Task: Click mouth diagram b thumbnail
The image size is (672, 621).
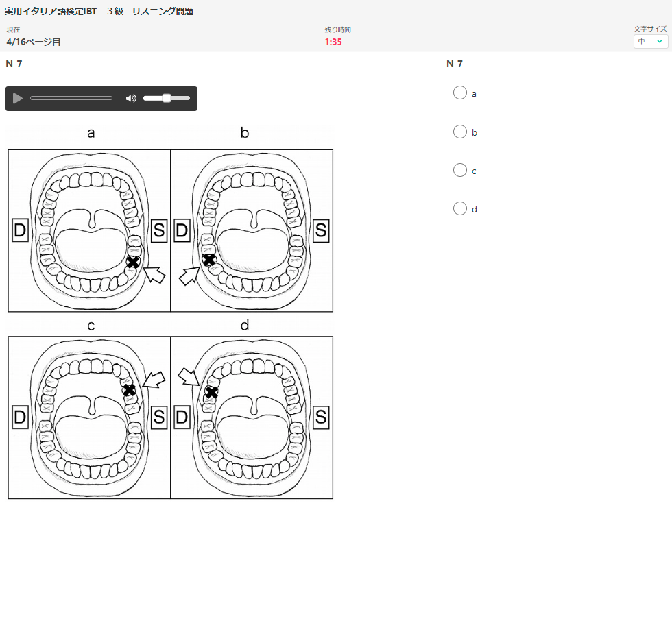Action: point(252,230)
